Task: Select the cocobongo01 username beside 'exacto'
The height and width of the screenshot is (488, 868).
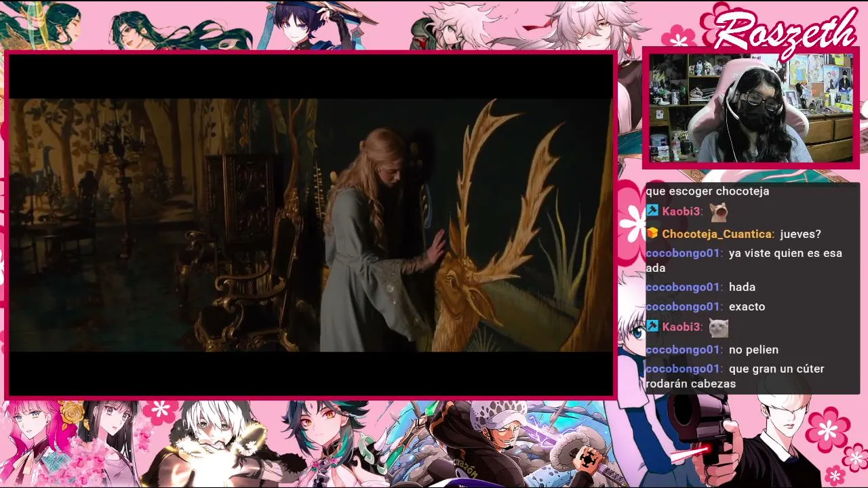Action: [683, 307]
